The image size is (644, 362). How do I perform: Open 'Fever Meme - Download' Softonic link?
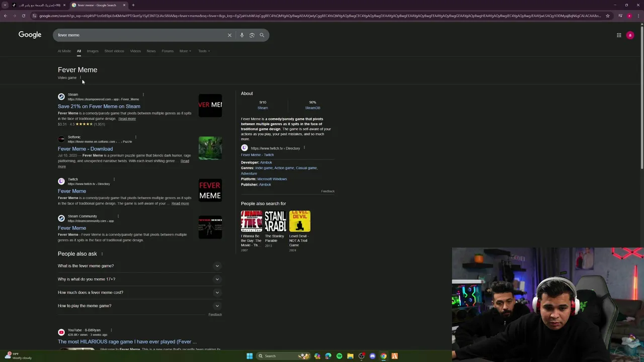tap(85, 149)
